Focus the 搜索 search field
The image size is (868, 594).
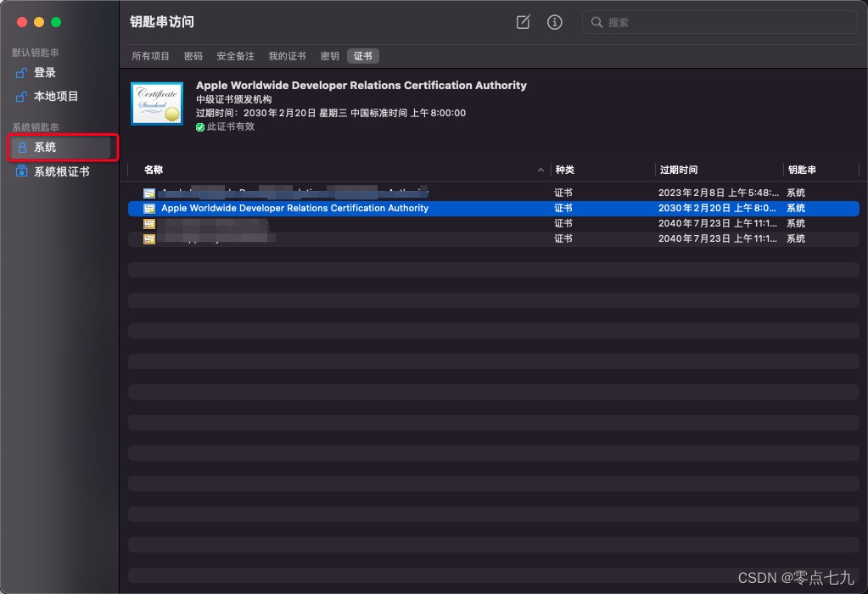[x=720, y=22]
